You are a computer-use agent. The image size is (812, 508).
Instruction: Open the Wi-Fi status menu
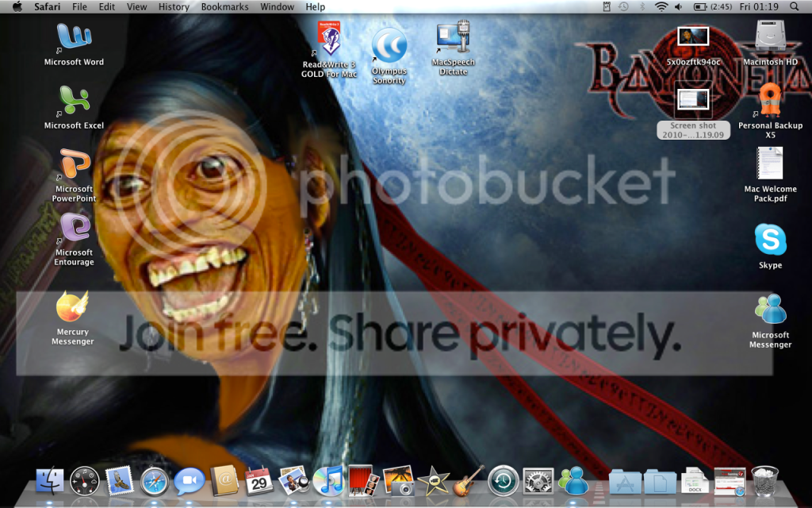pos(661,6)
